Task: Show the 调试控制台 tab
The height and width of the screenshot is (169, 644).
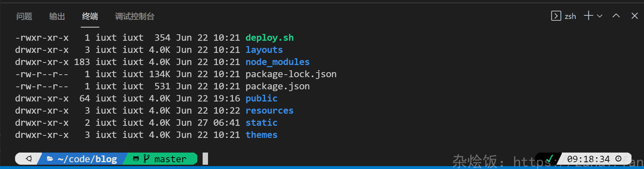Action: pos(135,16)
